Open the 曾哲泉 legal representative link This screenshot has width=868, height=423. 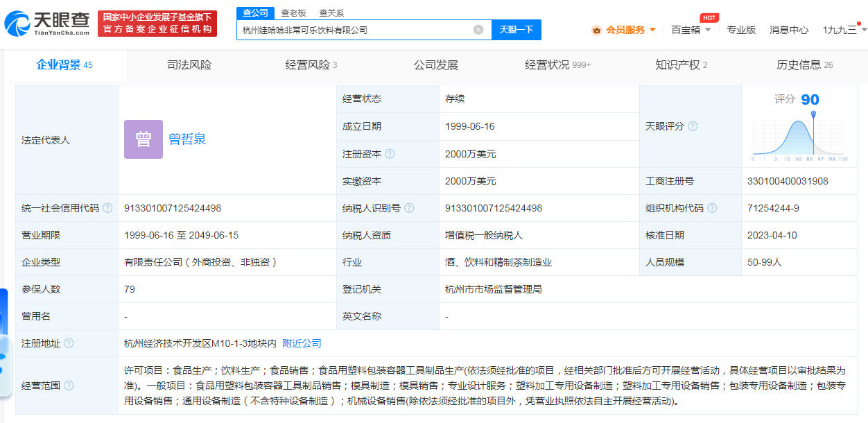187,139
